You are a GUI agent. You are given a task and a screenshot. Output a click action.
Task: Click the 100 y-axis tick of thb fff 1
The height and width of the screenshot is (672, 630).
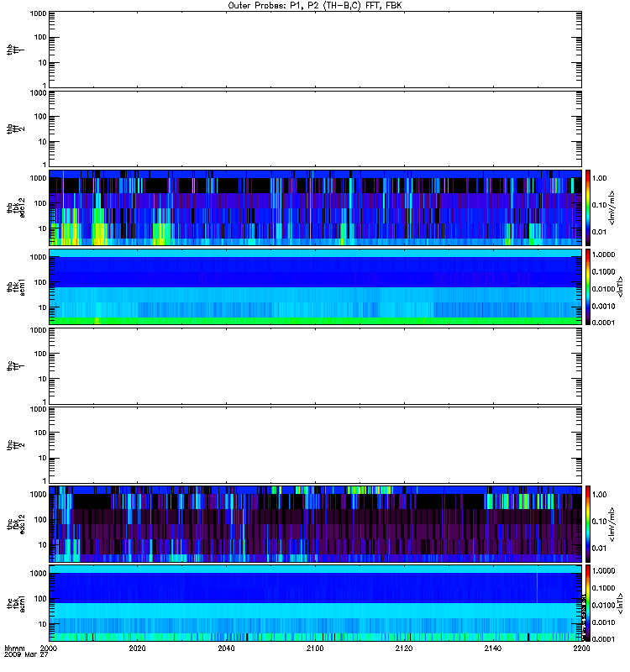pos(40,37)
